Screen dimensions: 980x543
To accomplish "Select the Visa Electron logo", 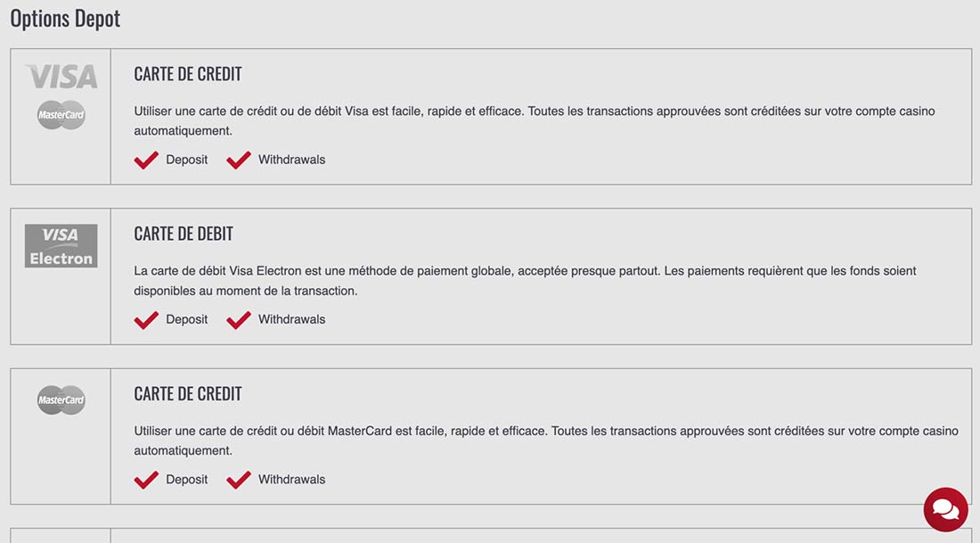I will click(x=61, y=246).
